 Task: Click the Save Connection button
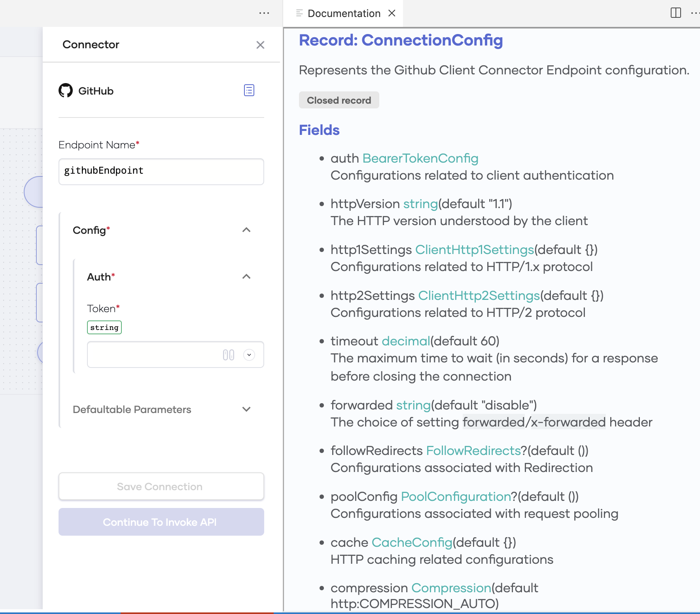tap(161, 486)
